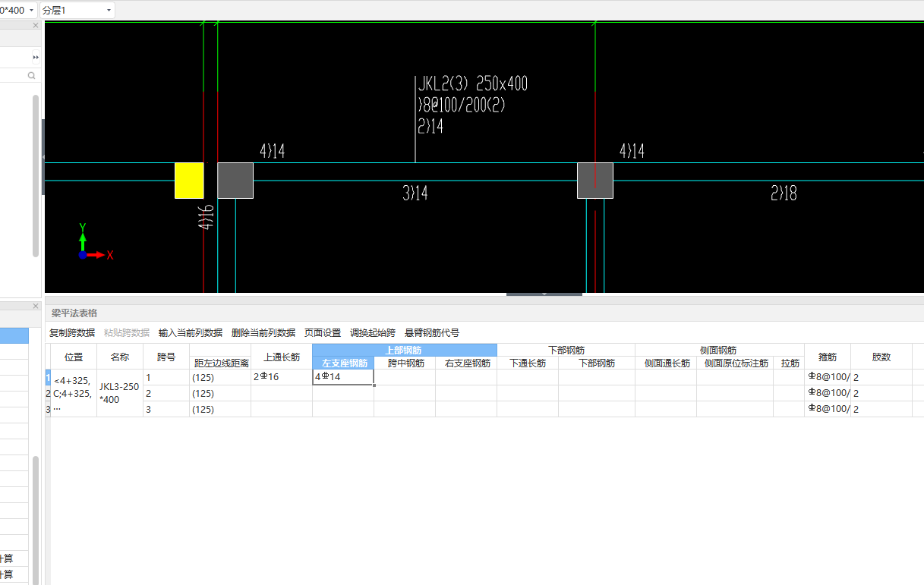Screen dimensions: 924x585
Task: Click the search magnifier icon in left panel
Action: [32, 75]
